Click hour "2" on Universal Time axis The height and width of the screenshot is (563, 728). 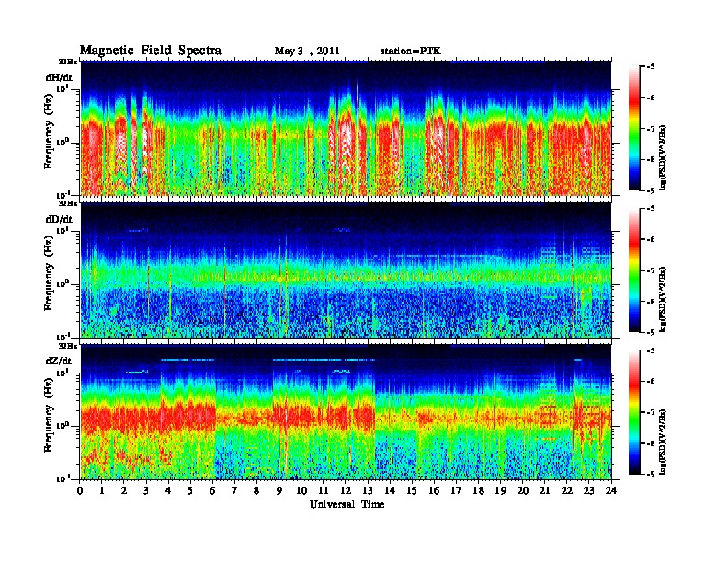(124, 490)
